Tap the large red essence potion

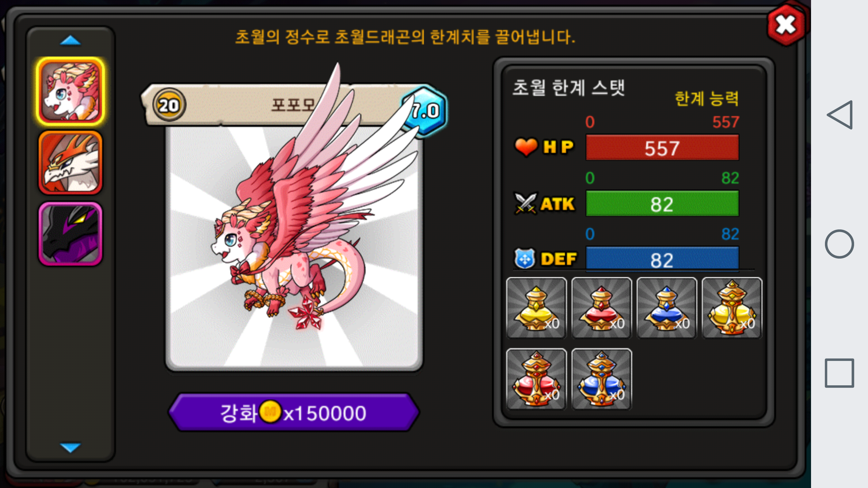click(536, 379)
